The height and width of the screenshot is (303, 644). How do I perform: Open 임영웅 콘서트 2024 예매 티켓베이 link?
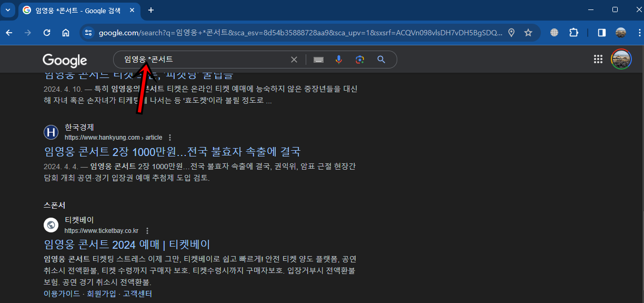point(127,245)
